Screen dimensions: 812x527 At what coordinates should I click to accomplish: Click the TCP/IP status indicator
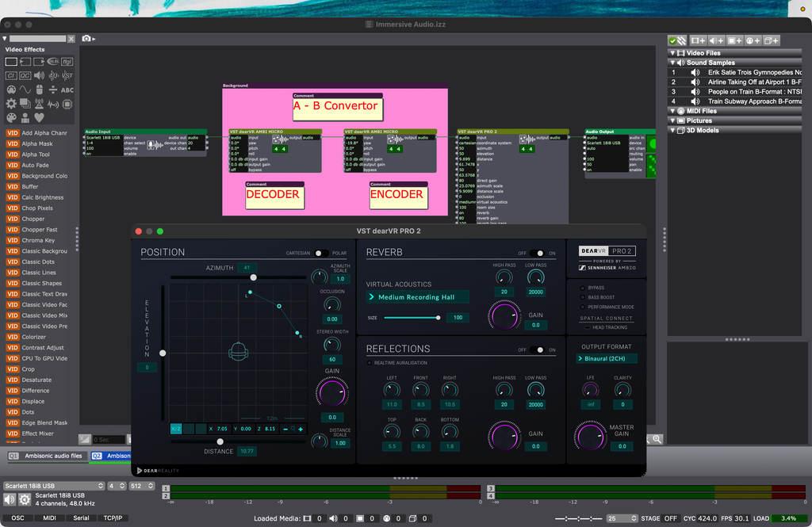pyautogui.click(x=113, y=518)
